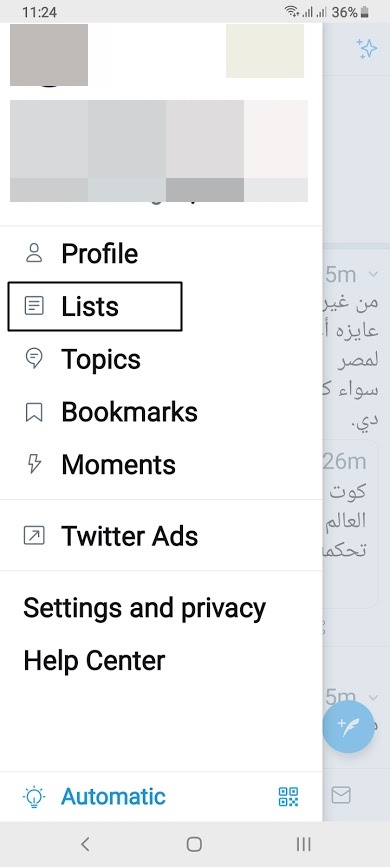Tap the compose tweet feather button
Screen dimensions: 390x867
(x=349, y=727)
